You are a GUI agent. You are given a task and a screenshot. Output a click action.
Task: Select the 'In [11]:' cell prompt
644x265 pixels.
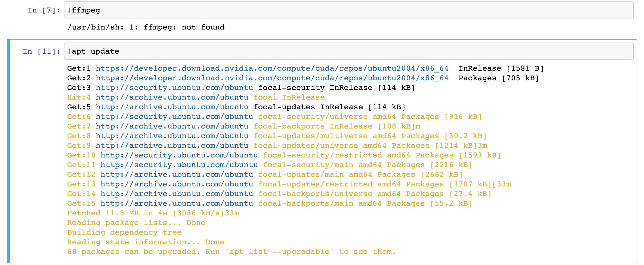tap(42, 51)
